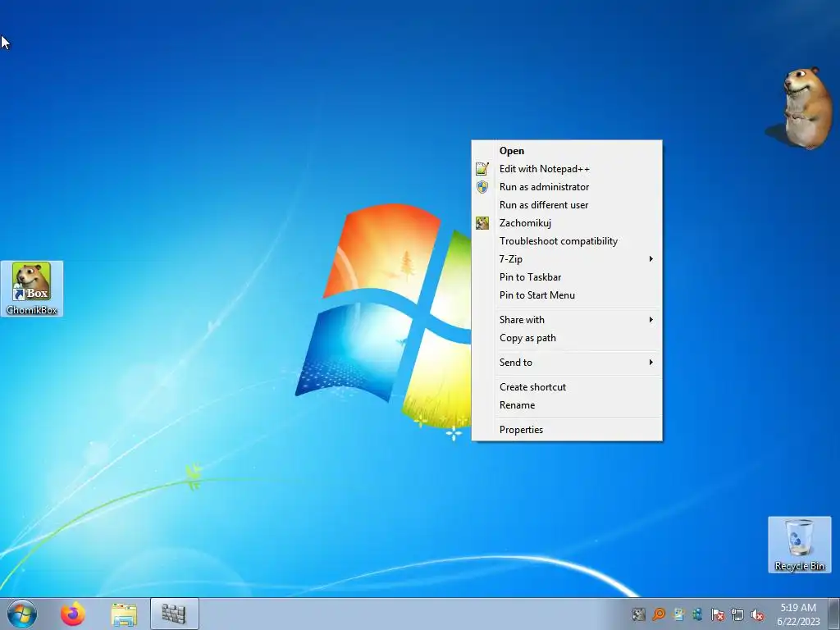Screen dimensions: 840x630
Task: Select Troubleshoot compatibility
Action: tap(567, 241)
